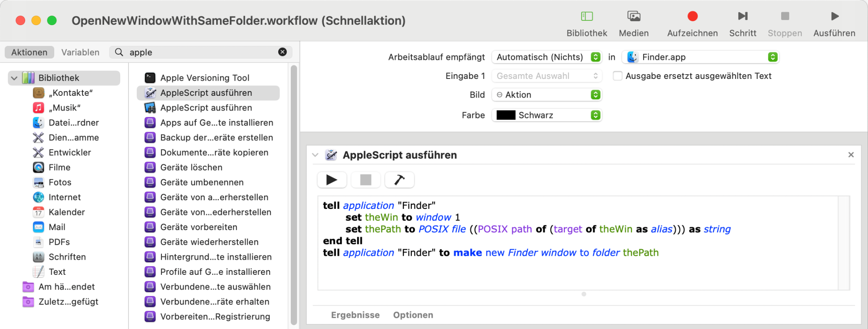The image size is (868, 329).
Task: Open the Medien browser icon
Action: pyautogui.click(x=634, y=16)
